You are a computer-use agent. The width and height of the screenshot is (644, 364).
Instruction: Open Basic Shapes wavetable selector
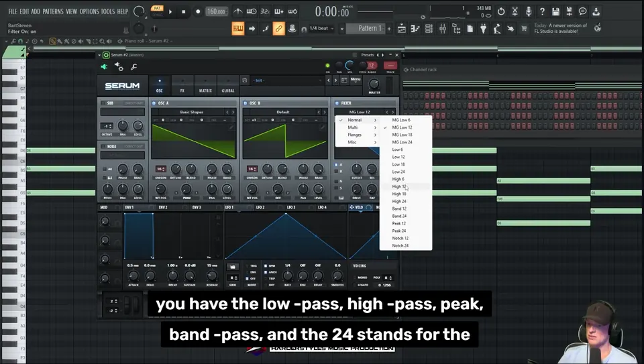coord(191,112)
